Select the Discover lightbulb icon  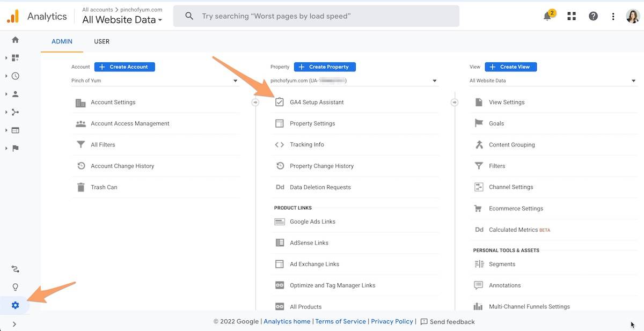click(x=15, y=286)
